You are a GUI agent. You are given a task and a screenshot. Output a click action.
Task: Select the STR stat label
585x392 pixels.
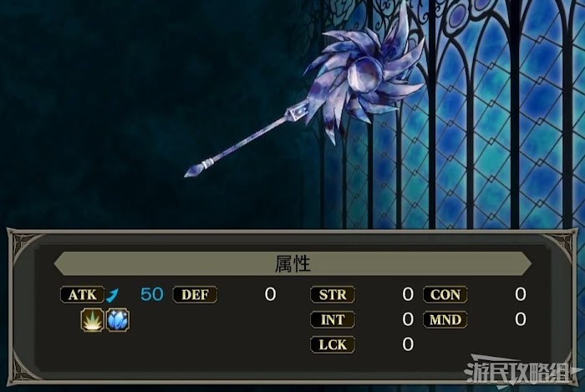333,295
